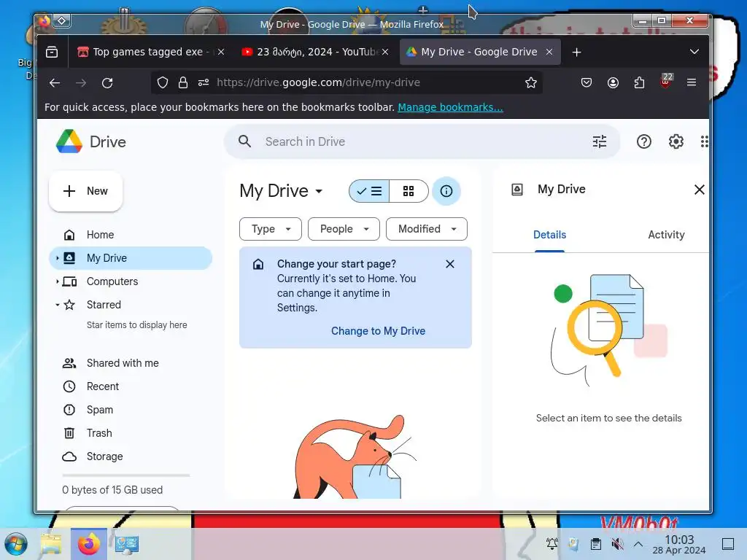Reload the current page
The height and width of the screenshot is (560, 747).
click(x=107, y=83)
